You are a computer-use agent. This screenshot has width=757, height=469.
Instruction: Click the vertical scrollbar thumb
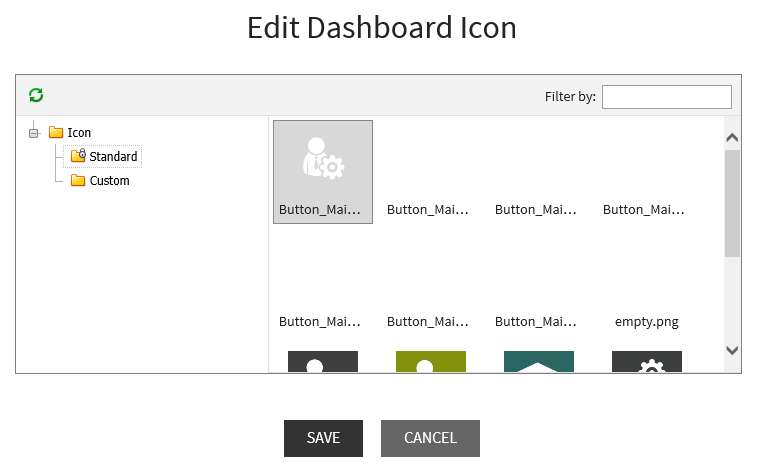[x=732, y=203]
